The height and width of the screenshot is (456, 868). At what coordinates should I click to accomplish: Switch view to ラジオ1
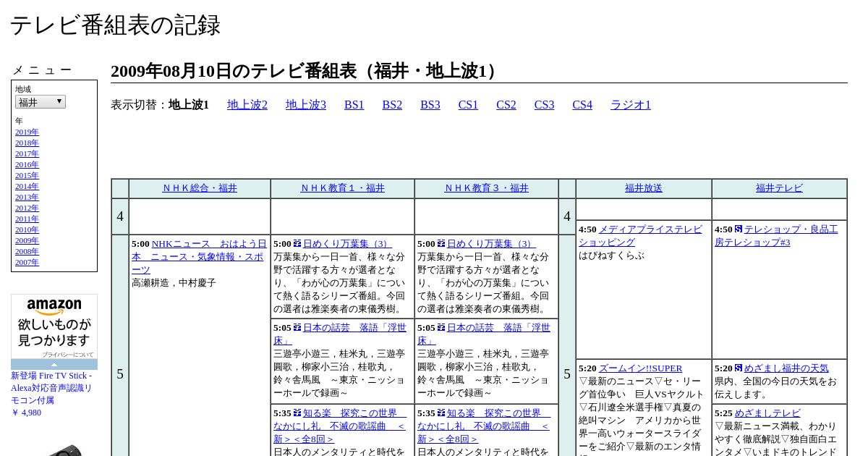631,105
